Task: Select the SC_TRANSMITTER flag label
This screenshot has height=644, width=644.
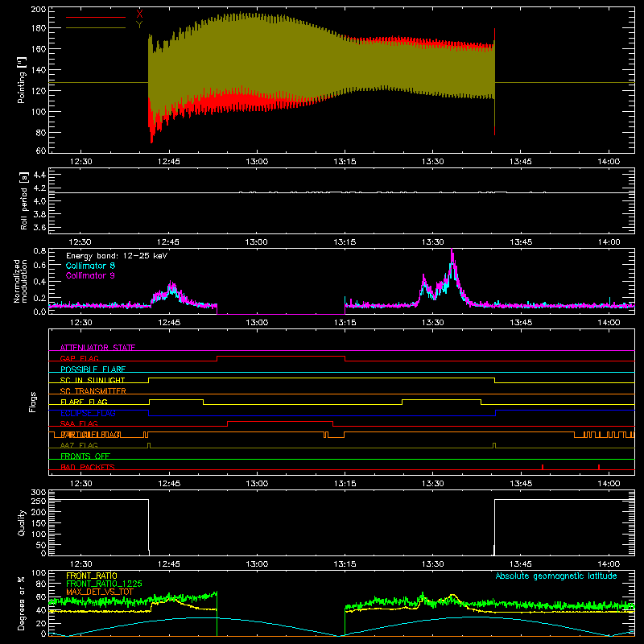Action: click(x=93, y=390)
